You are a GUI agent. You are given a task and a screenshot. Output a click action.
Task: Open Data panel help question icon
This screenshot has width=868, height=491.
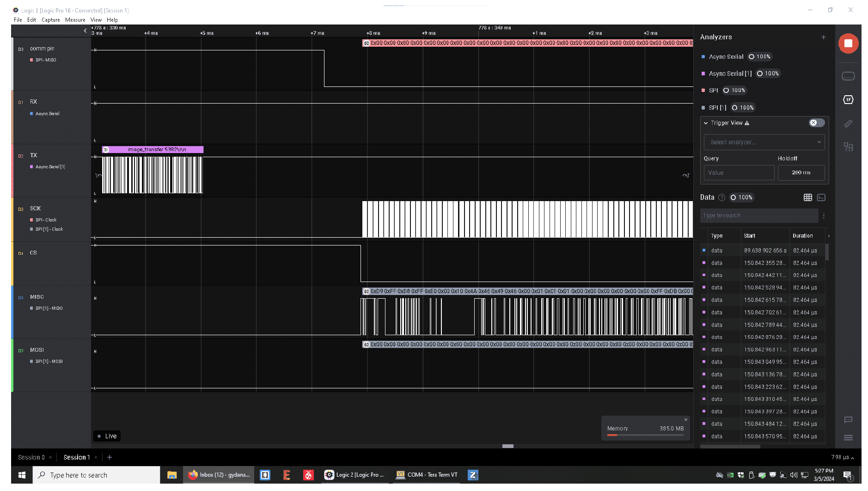click(721, 197)
